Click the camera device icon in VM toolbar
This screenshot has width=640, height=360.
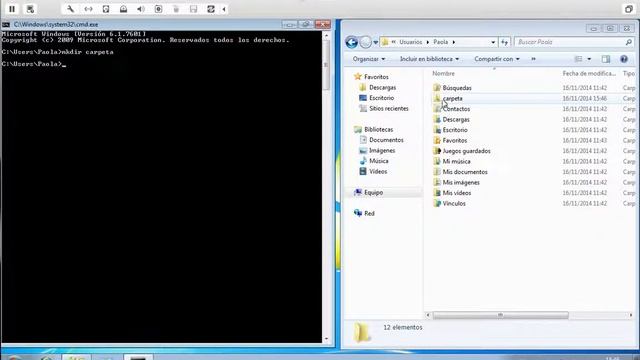[158, 9]
